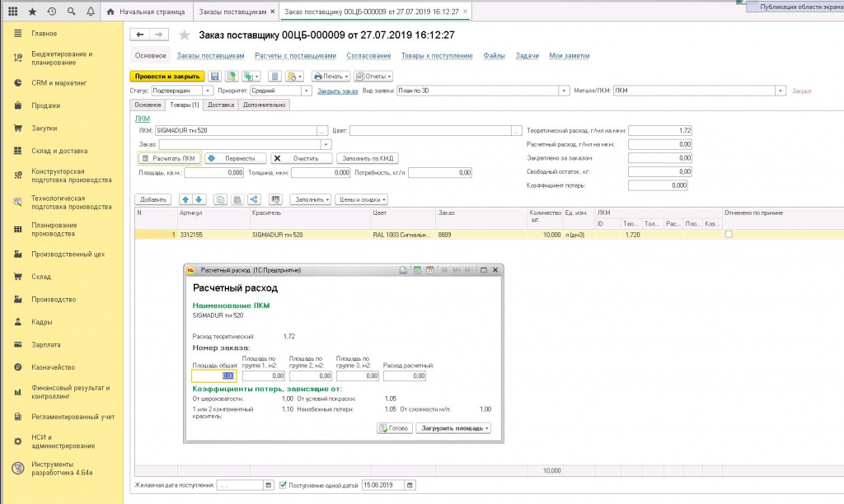Image resolution: width=844 pixels, height=504 pixels.
Task: Tick Отменено по причине checkbox in row 1
Action: [x=729, y=235]
